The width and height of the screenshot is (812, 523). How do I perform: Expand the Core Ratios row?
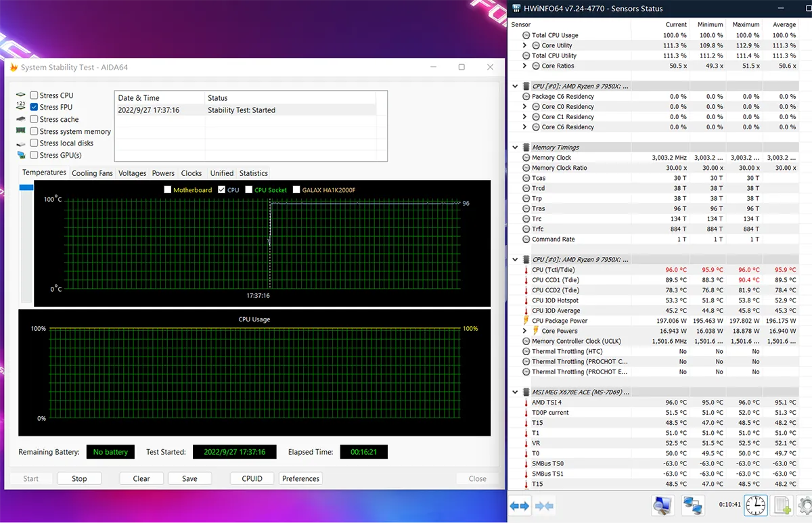pos(526,66)
